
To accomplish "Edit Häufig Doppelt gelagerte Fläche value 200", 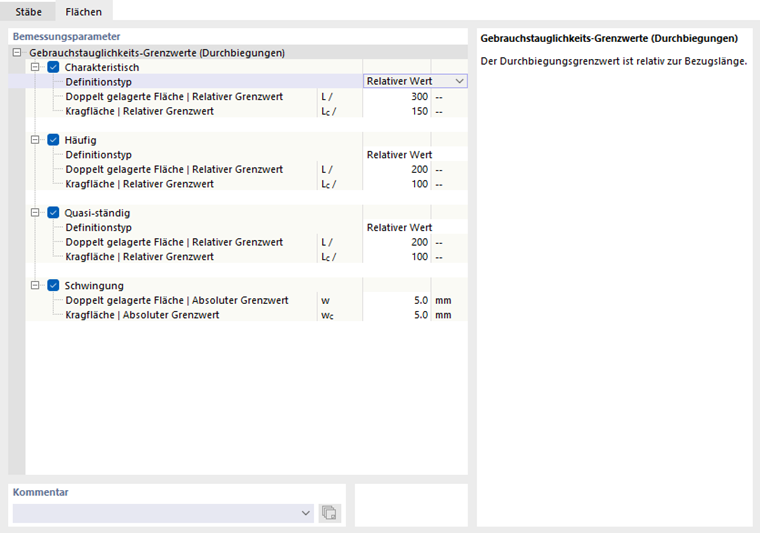I will [396, 169].
